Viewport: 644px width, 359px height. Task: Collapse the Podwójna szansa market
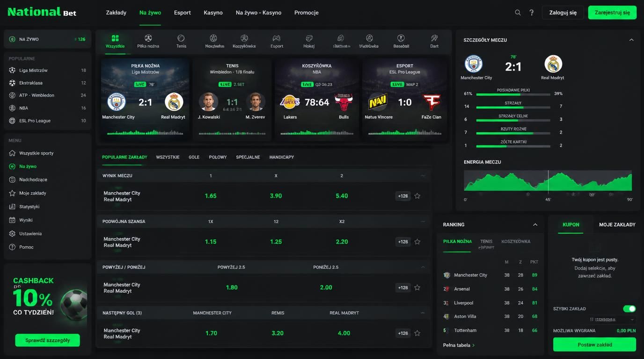click(423, 222)
